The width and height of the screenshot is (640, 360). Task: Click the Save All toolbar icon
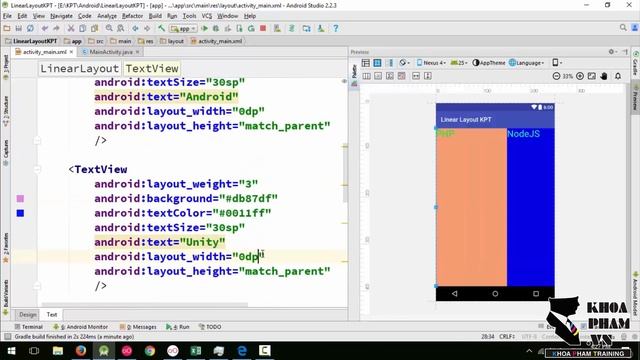point(18,29)
